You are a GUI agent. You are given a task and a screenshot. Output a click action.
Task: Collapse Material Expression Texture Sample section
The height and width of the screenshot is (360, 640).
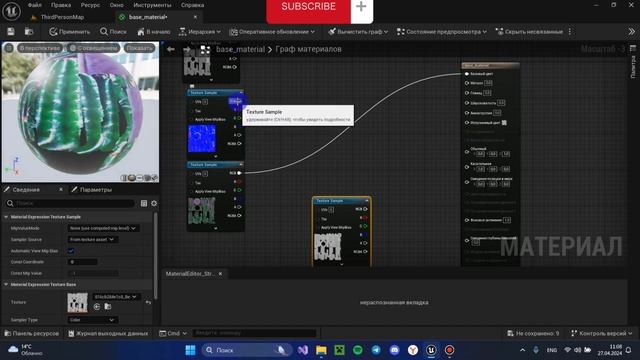click(x=6, y=217)
